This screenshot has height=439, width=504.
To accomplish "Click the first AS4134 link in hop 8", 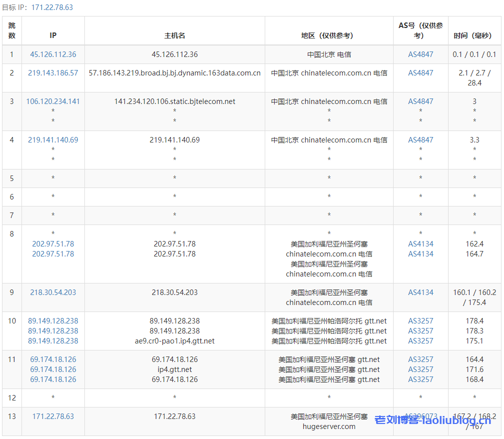I will coord(421,244).
